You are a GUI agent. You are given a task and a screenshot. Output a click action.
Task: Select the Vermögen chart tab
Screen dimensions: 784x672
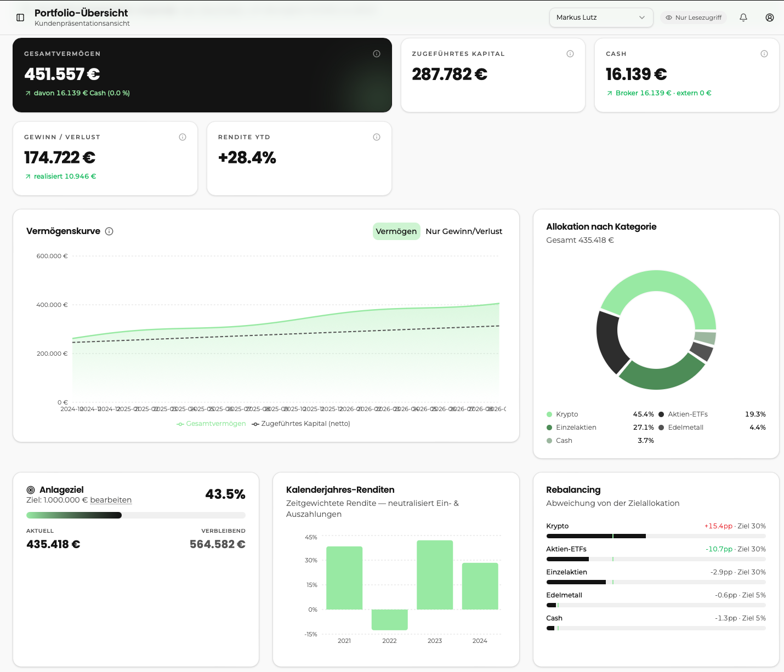click(396, 231)
